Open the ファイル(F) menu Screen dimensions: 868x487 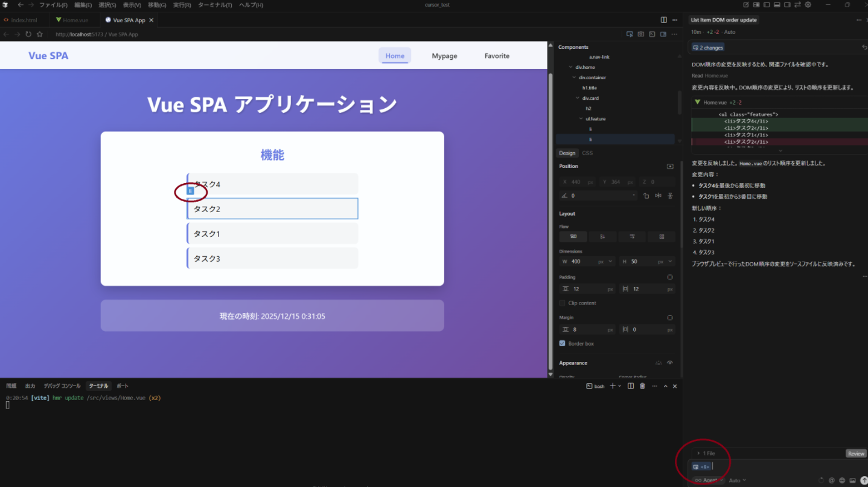coord(53,5)
